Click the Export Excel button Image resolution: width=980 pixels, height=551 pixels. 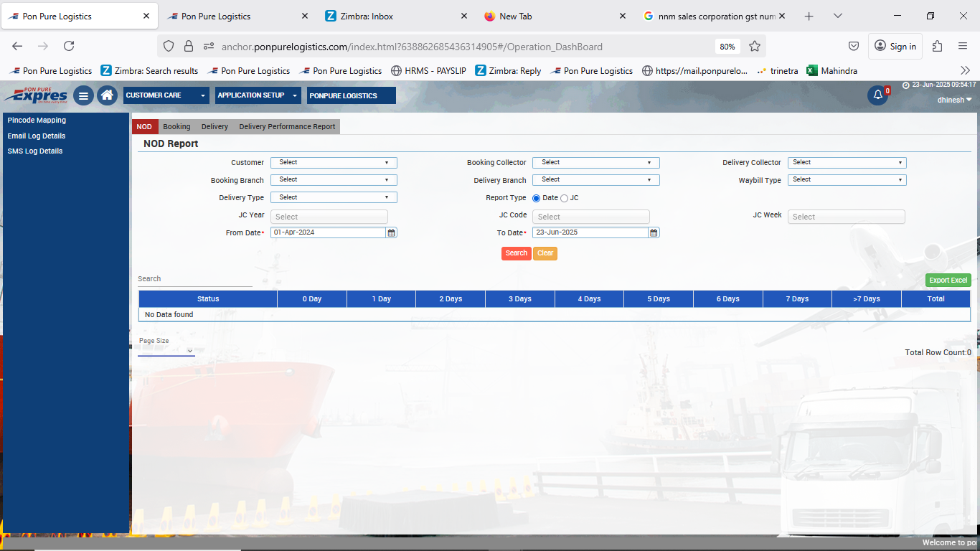coord(948,281)
